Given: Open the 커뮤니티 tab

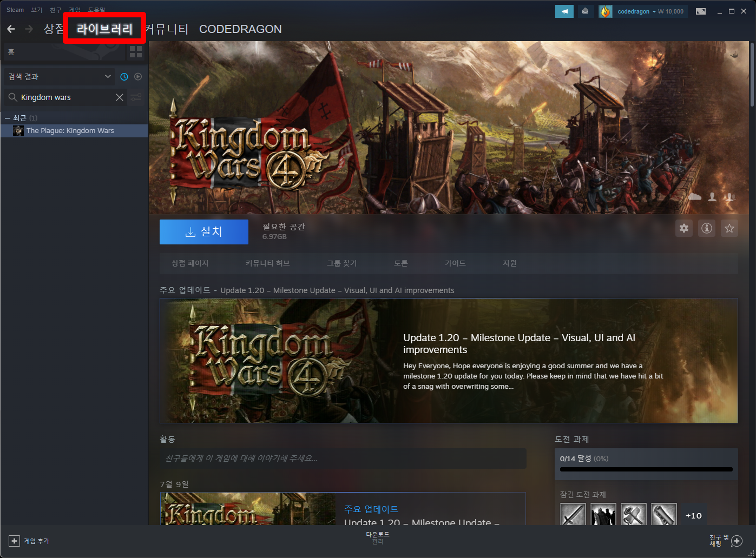Looking at the screenshot, I should coord(167,29).
